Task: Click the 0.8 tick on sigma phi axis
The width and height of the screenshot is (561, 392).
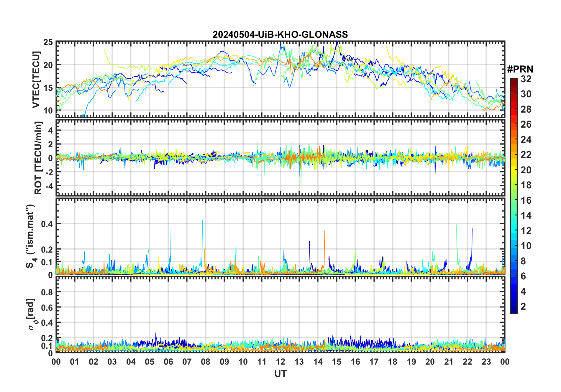Action: point(47,292)
